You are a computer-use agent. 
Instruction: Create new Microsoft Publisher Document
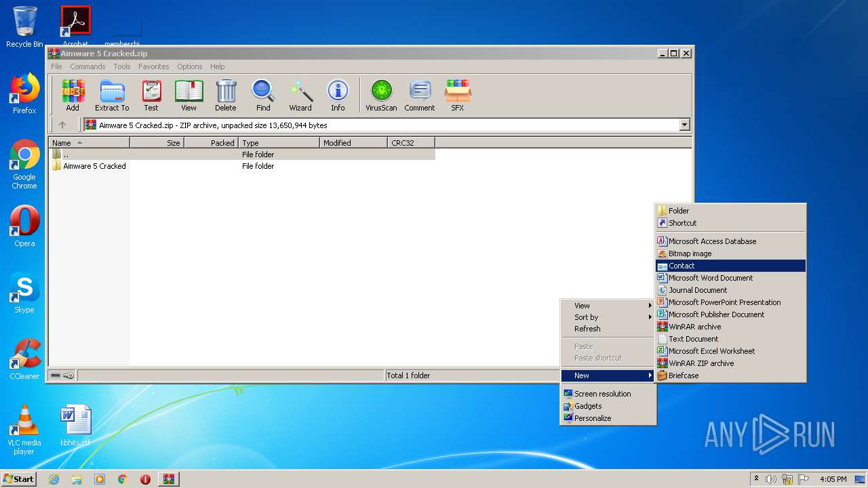tap(730, 314)
